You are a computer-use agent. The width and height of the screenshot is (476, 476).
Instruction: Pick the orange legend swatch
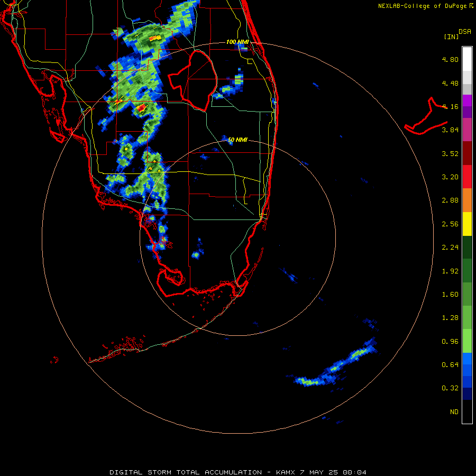tap(467, 200)
